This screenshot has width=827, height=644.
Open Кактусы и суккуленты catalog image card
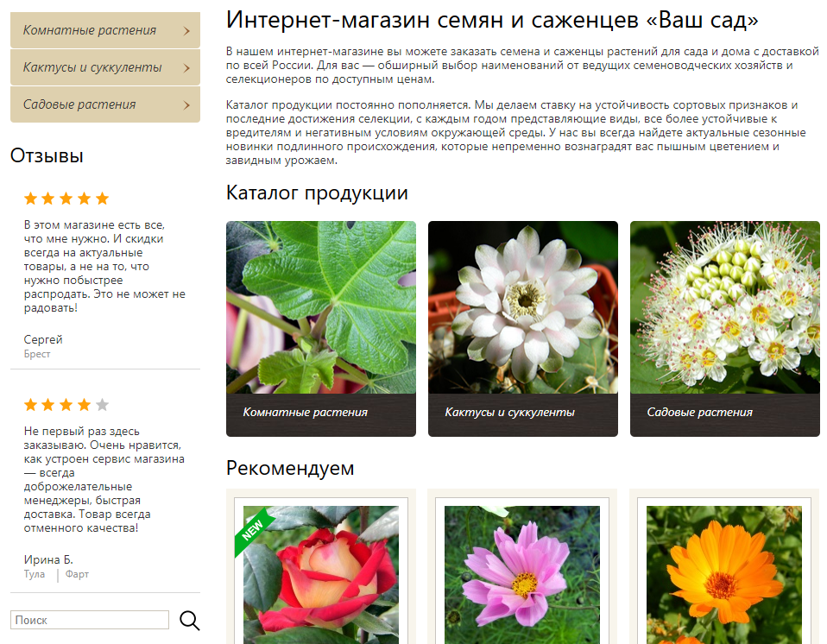click(x=523, y=328)
